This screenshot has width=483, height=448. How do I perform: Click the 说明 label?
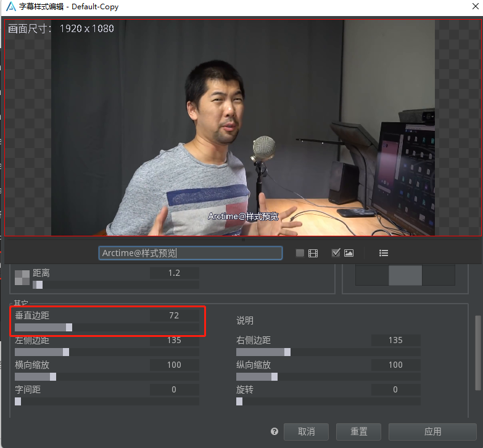245,320
